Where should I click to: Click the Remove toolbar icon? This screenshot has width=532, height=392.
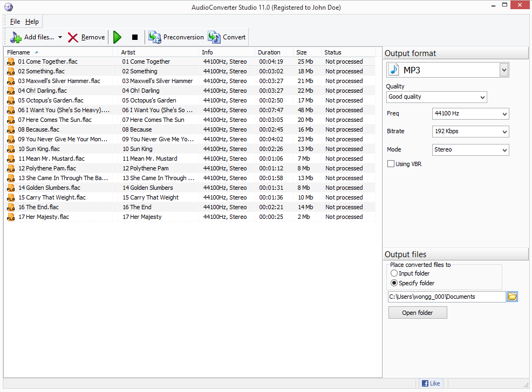[73, 37]
